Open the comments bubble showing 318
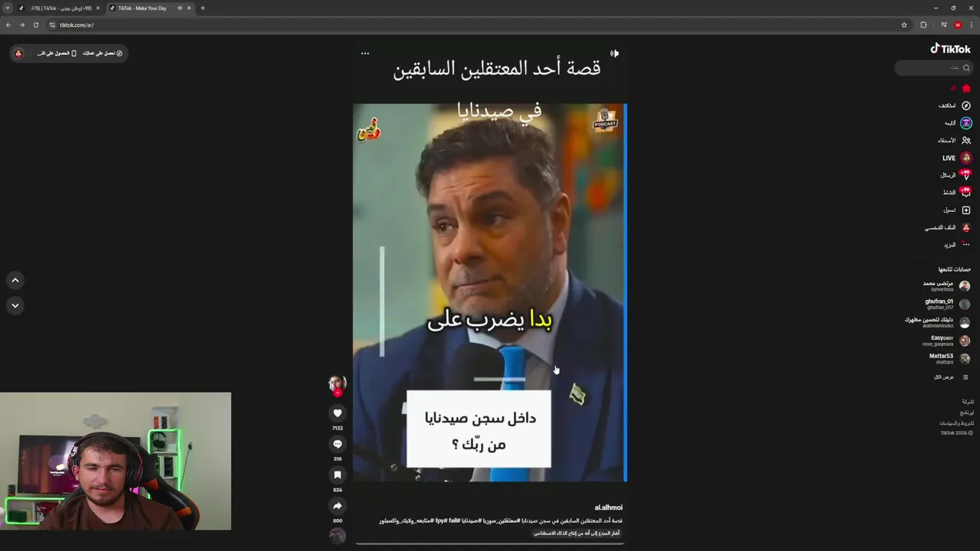This screenshot has height=551, width=980. 337,444
